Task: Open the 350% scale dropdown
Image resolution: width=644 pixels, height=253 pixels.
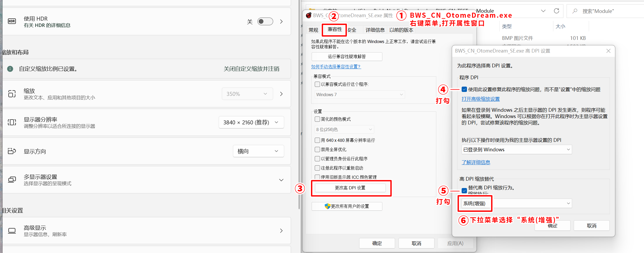Action: [247, 94]
